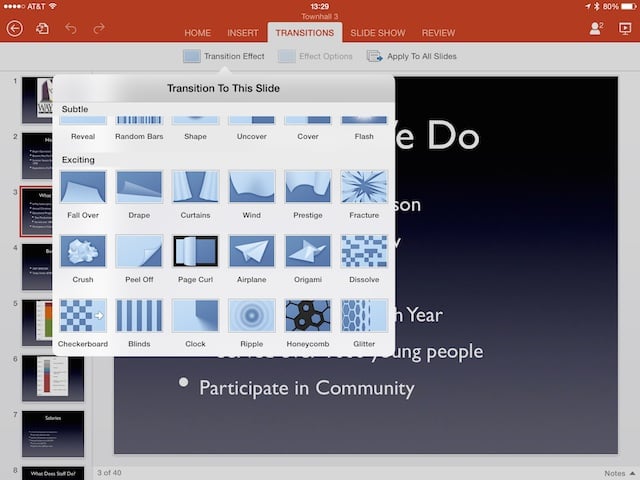Pick the Ripple transition

pyautogui.click(x=251, y=316)
